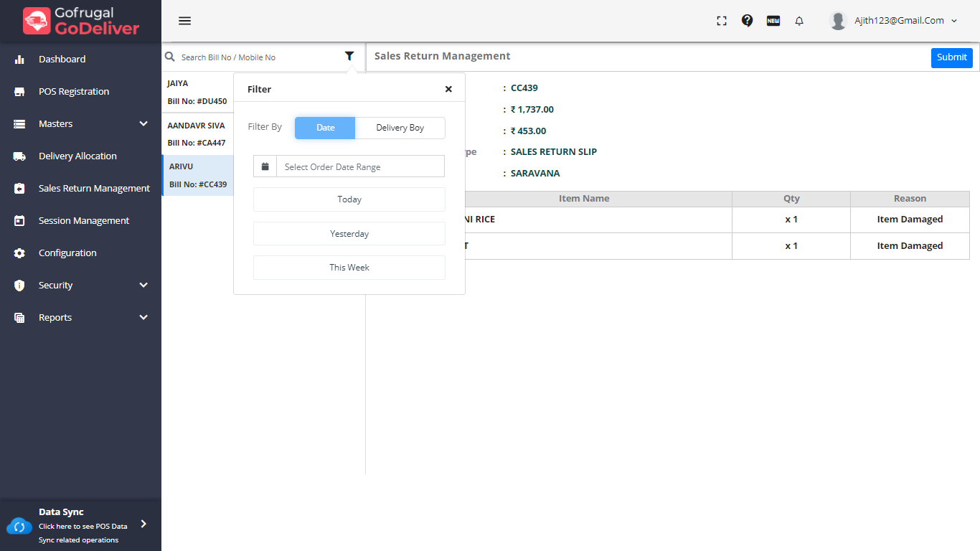Open Session Management page
Viewport: 980px width, 551px height.
coord(83,220)
